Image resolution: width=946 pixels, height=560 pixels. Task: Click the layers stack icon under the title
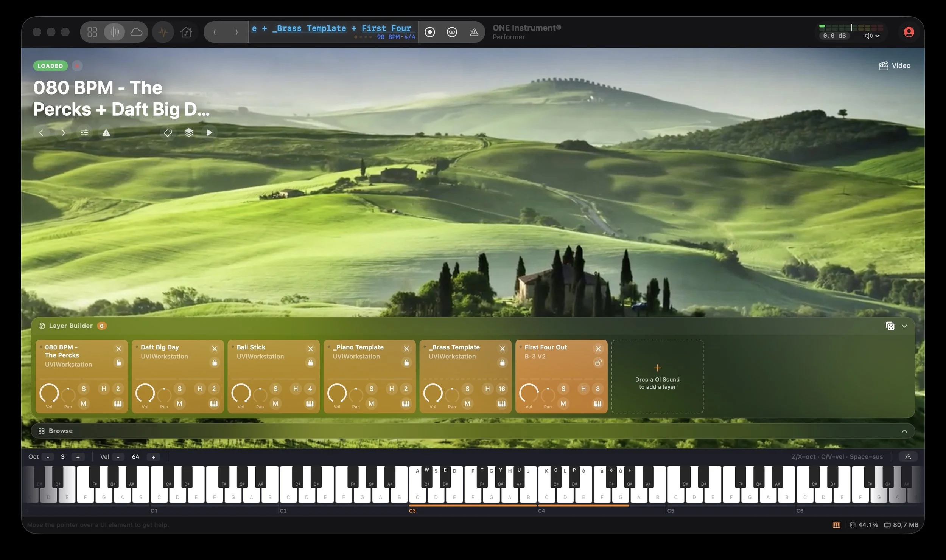(x=188, y=132)
